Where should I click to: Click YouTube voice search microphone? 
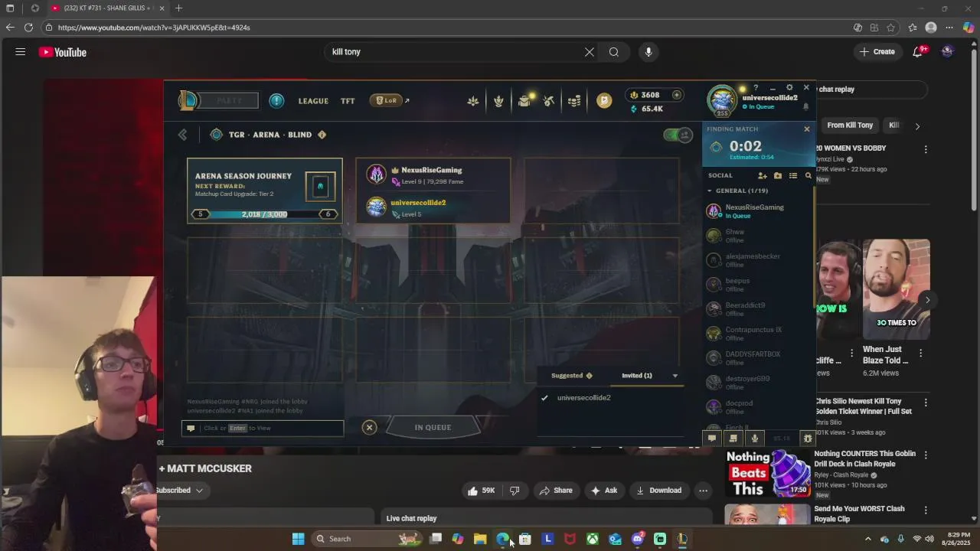point(648,52)
